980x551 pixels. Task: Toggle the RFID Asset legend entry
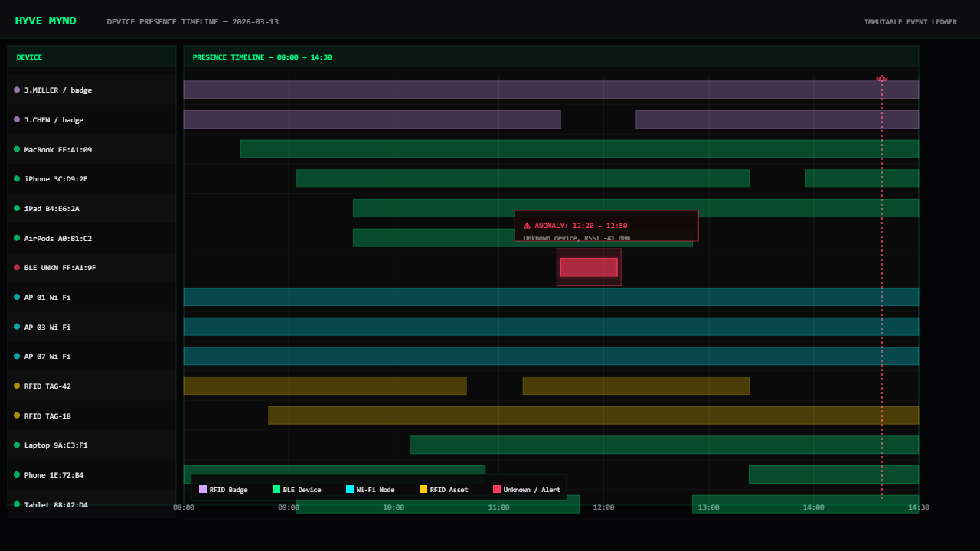(443, 490)
